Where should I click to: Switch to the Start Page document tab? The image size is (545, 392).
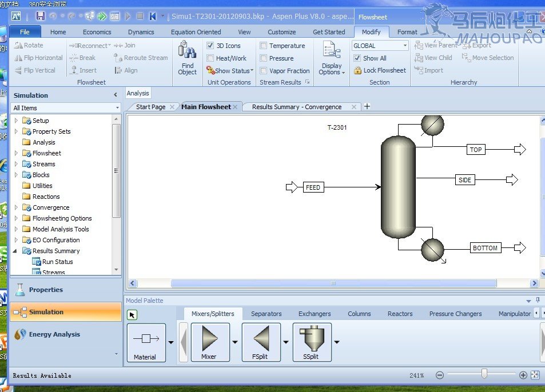click(151, 107)
